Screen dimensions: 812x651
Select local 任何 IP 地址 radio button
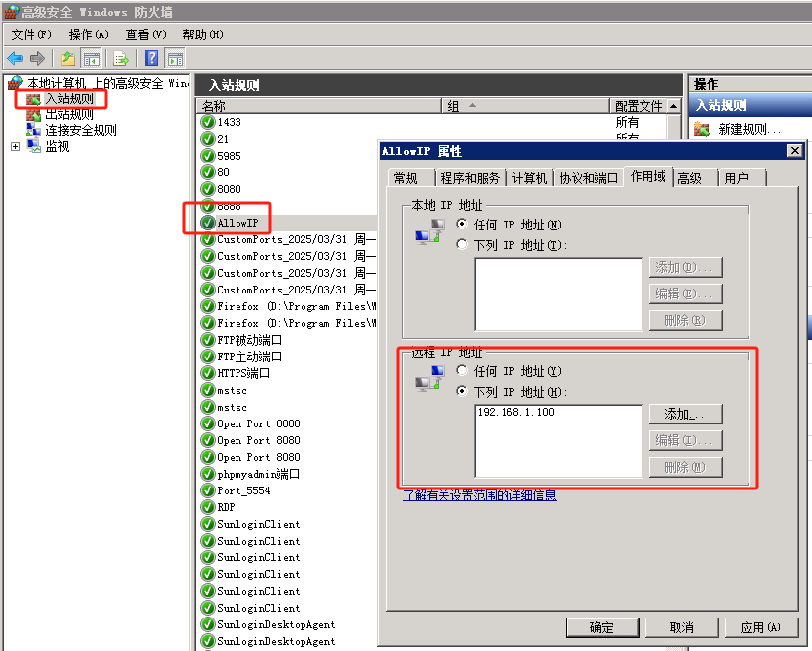462,225
